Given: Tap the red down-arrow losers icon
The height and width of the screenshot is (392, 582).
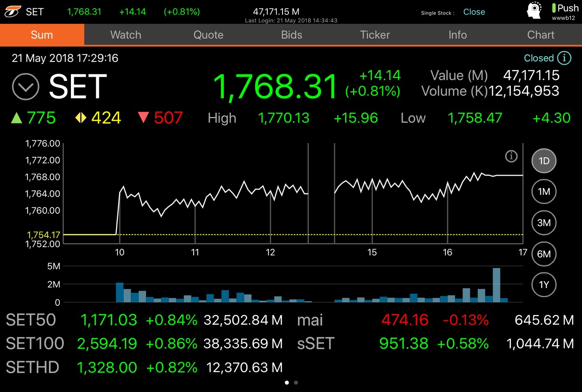Looking at the screenshot, I should (x=143, y=118).
